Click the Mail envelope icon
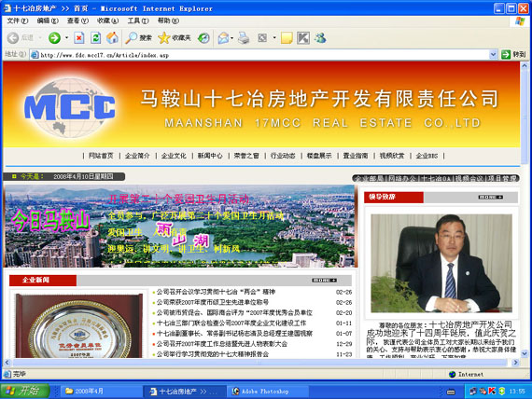This screenshot has height=399, width=532. click(x=223, y=37)
